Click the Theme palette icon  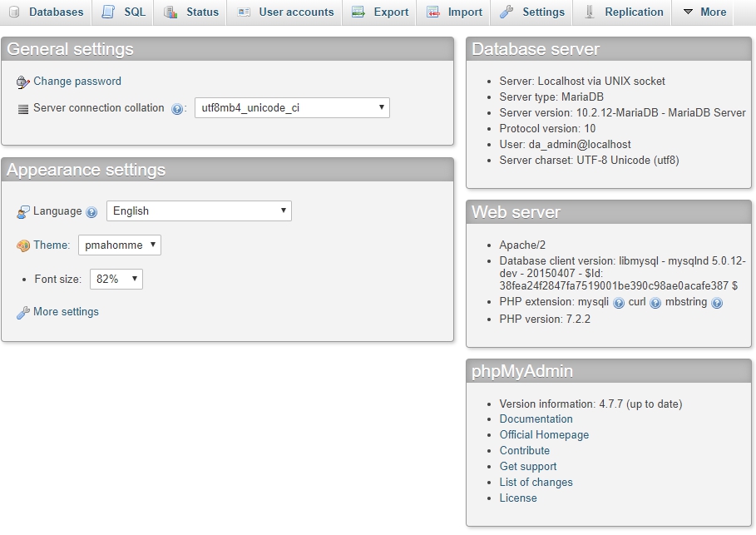click(23, 246)
